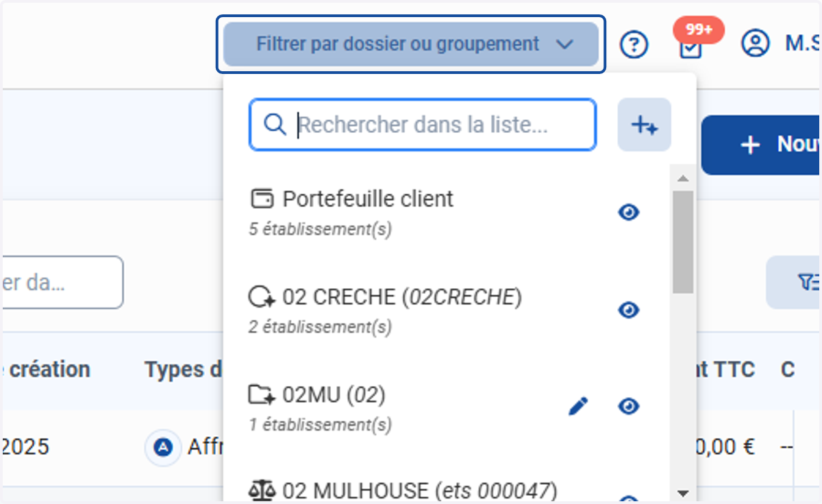Click the scales icon of 02 MULHOUSE

click(x=261, y=490)
